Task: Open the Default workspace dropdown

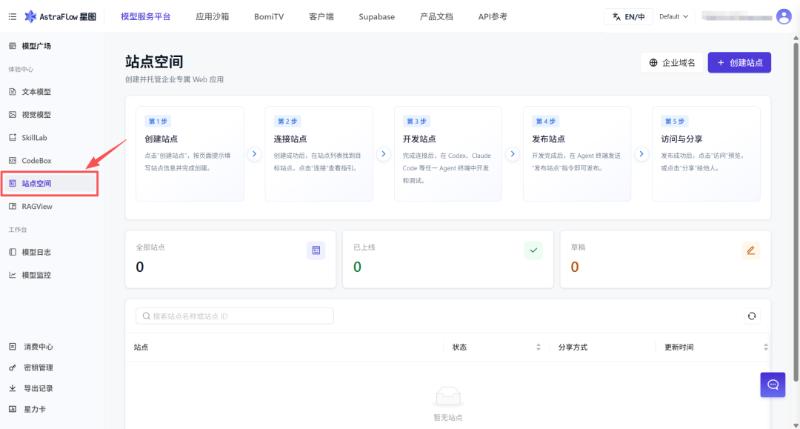Action: click(x=673, y=17)
